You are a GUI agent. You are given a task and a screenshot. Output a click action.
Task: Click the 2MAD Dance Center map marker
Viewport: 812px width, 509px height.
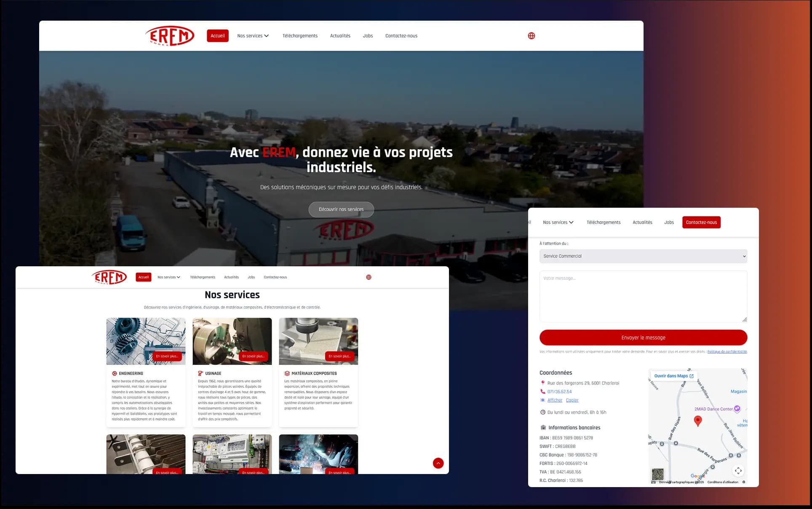737,408
